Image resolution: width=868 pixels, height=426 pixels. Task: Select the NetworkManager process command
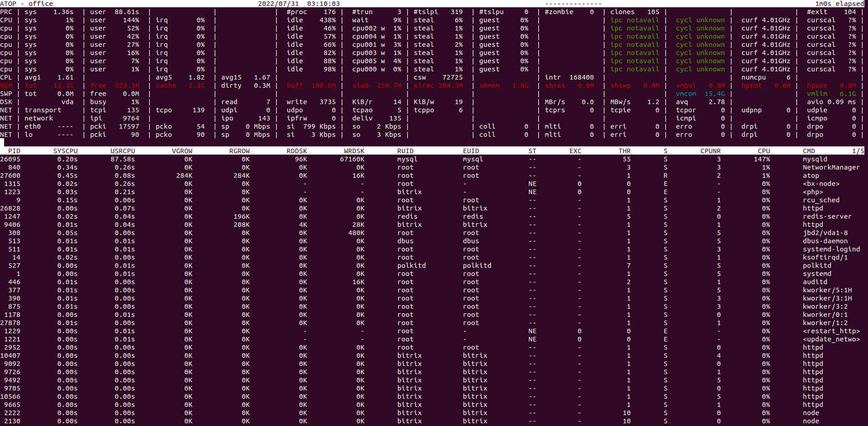[x=831, y=167]
